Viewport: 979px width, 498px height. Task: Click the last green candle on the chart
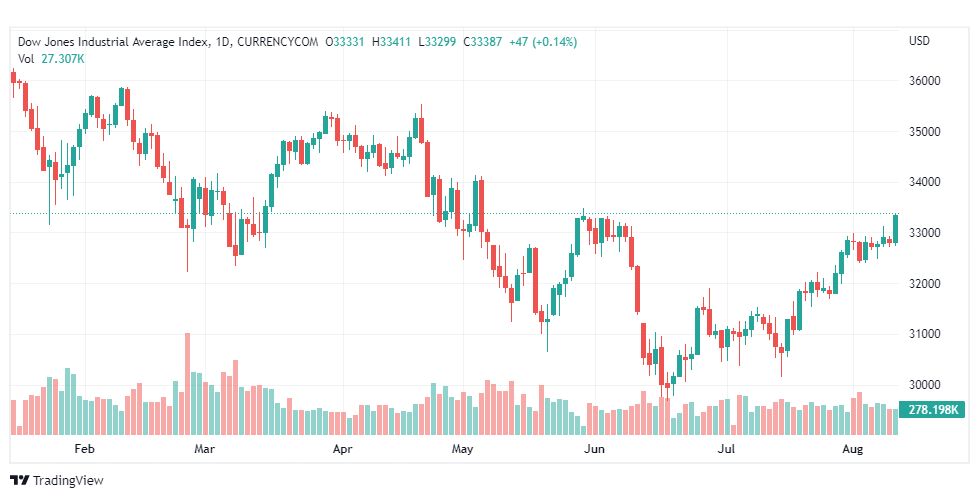(896, 229)
